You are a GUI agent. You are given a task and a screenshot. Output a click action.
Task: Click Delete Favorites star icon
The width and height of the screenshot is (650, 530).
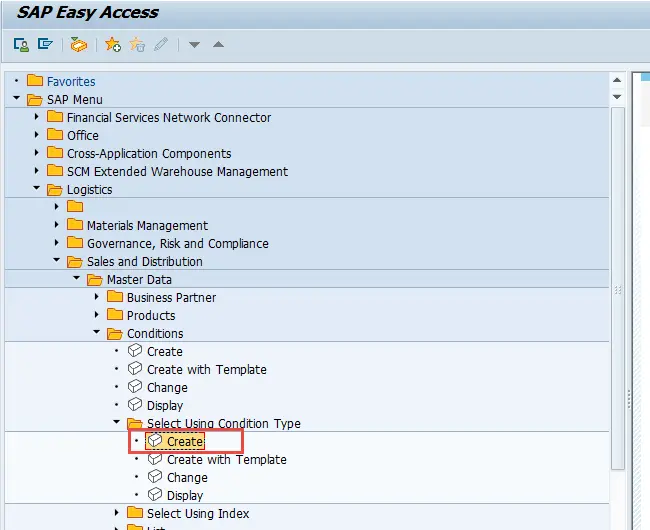click(x=137, y=44)
